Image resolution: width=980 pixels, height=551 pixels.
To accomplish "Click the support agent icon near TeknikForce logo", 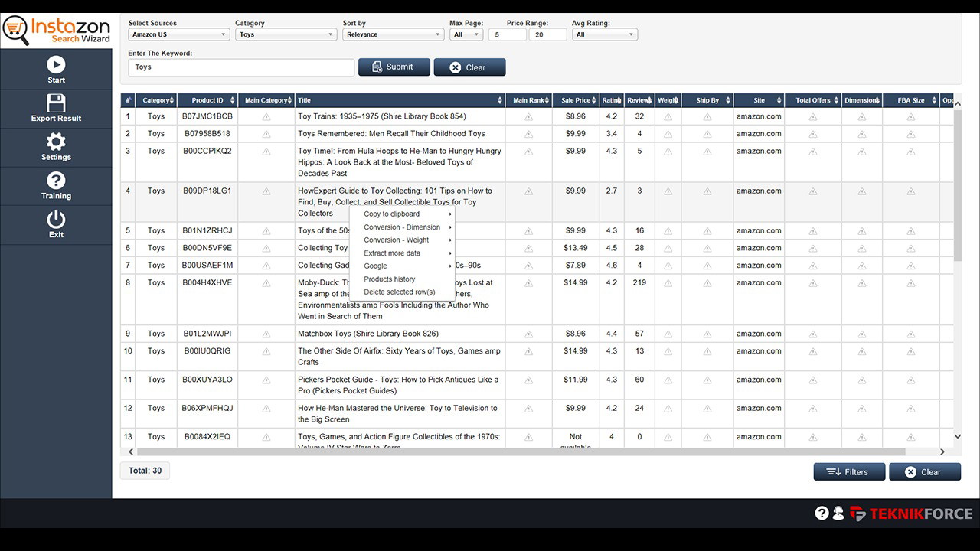I will pos(839,512).
